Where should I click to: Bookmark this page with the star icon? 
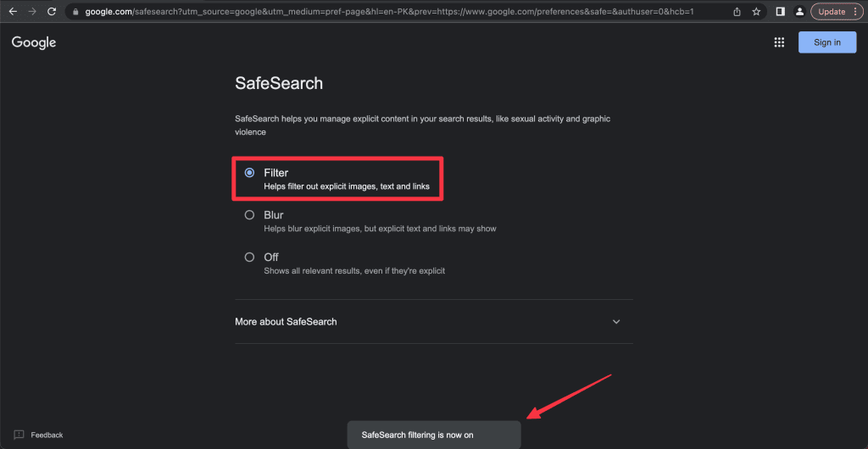[756, 11]
